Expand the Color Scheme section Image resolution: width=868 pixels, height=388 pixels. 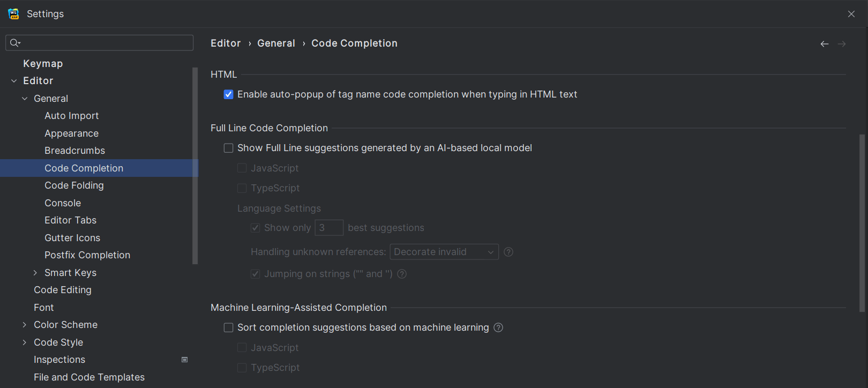tap(25, 325)
